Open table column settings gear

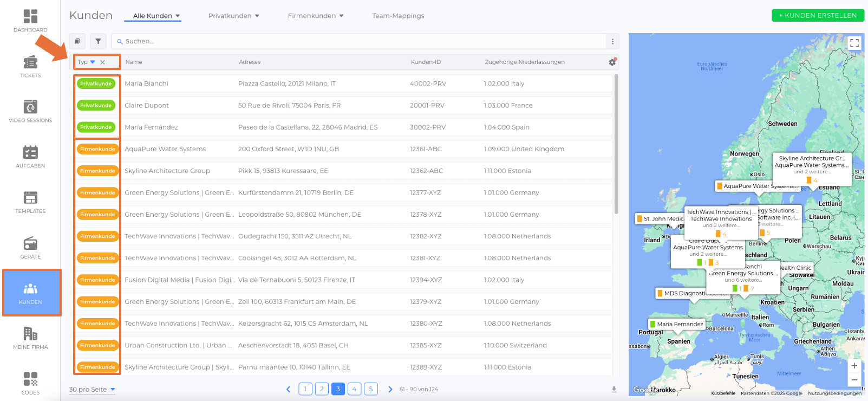tap(612, 62)
